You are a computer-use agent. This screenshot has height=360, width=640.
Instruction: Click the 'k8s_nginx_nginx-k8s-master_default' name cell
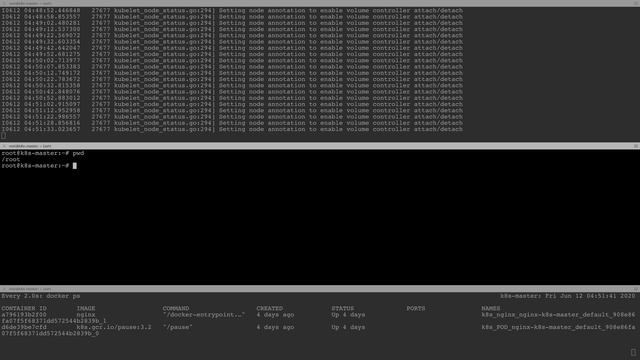click(558, 315)
